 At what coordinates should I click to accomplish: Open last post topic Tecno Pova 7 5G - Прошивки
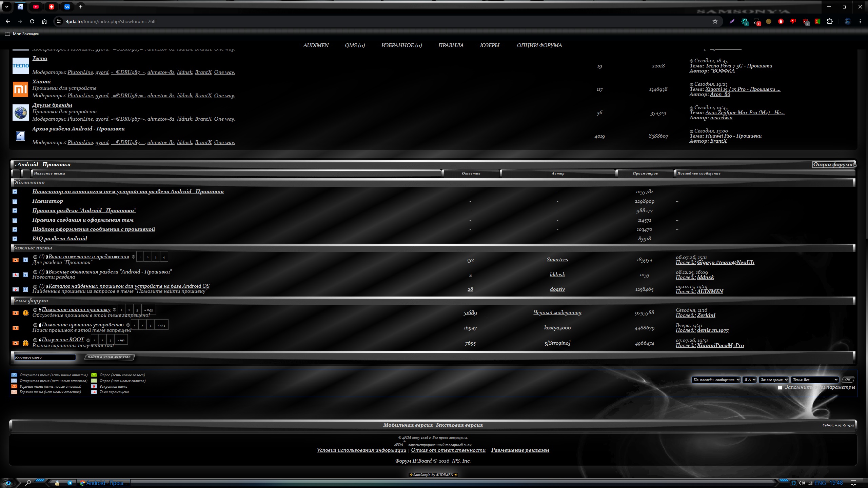pyautogui.click(x=739, y=66)
